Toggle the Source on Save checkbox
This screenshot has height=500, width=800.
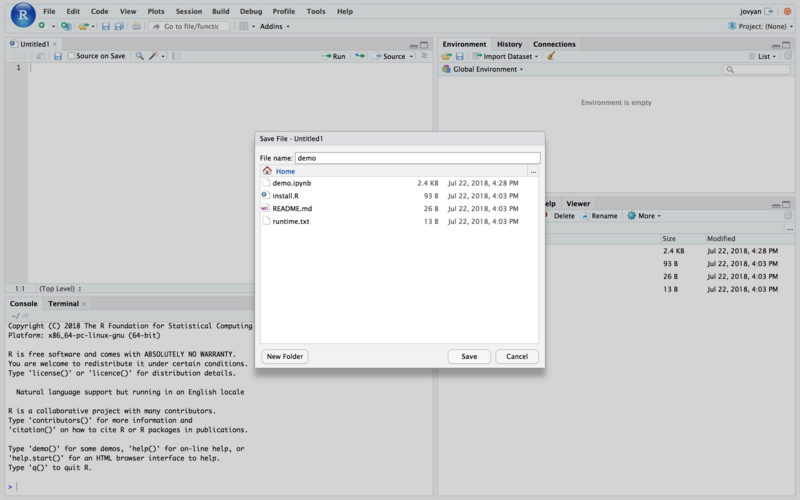click(71, 56)
